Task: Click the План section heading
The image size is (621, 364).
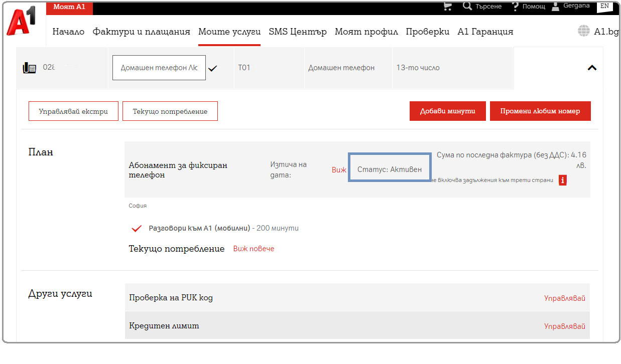Action: pyautogui.click(x=41, y=152)
